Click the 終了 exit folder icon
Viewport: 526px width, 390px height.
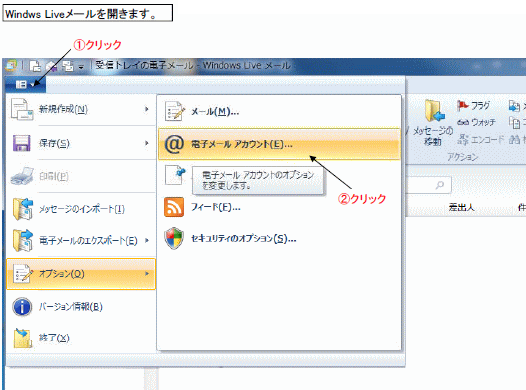22,338
